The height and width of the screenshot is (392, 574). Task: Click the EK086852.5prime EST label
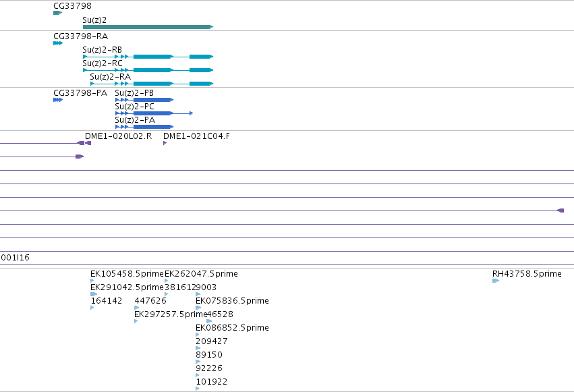click(233, 328)
